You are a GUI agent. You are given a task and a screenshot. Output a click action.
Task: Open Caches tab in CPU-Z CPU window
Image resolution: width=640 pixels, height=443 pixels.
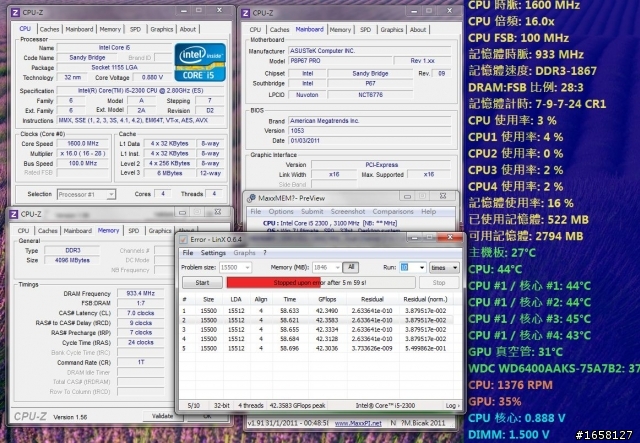tap(49, 29)
